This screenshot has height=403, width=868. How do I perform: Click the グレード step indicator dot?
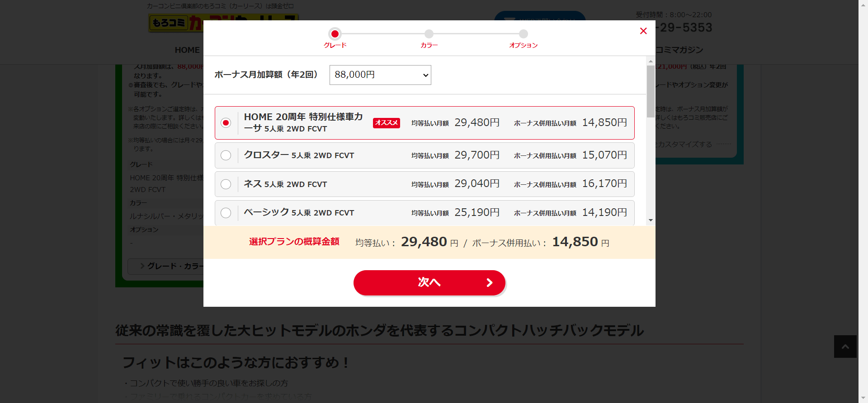coord(335,34)
